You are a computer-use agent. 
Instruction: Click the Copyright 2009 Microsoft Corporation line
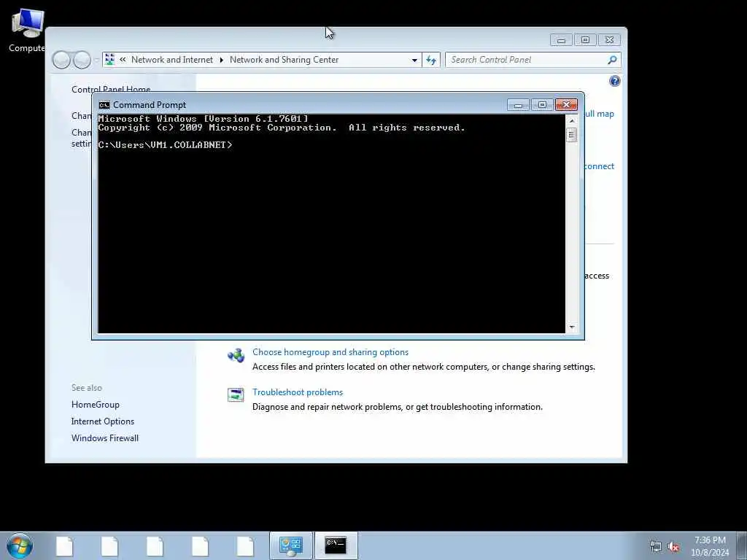(x=282, y=128)
